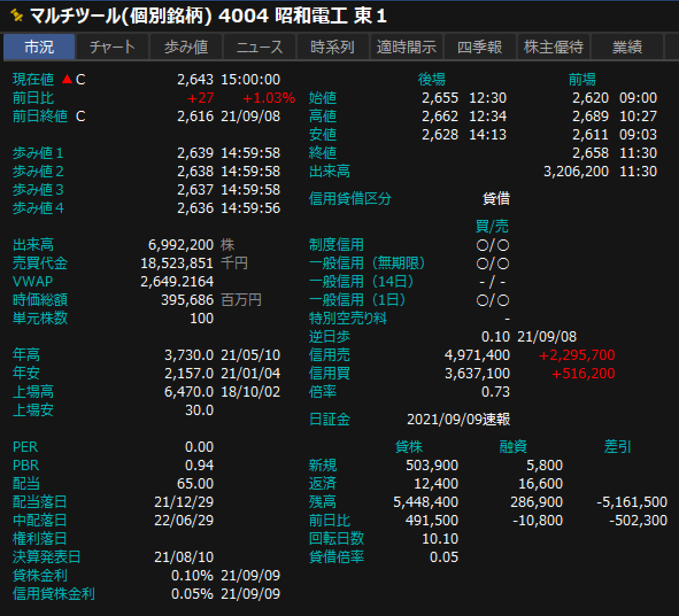The image size is (679, 616).
Task: Click the 残高 貸株 value 5,448,400
Action: pos(426,502)
